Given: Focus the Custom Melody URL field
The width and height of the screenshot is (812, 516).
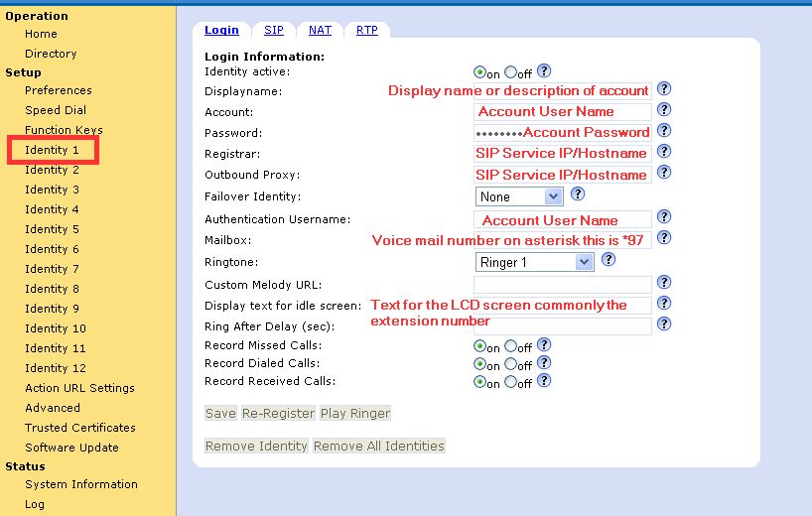Looking at the screenshot, I should (563, 285).
